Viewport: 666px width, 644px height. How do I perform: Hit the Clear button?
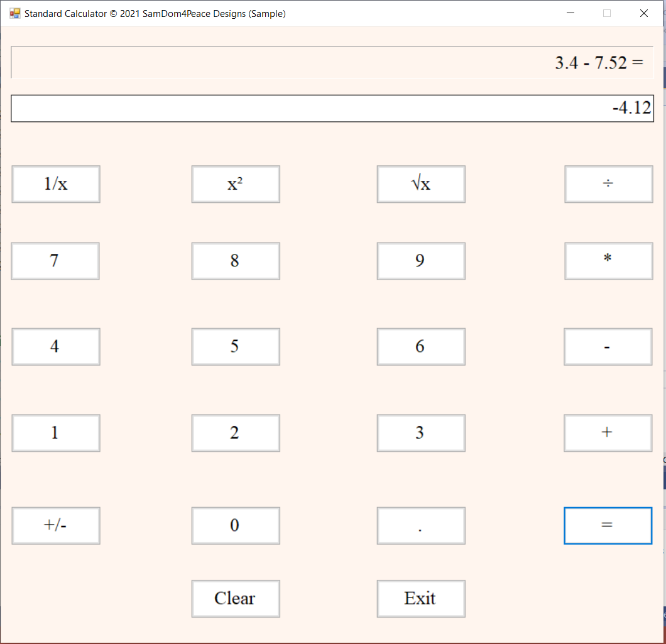pos(236,598)
